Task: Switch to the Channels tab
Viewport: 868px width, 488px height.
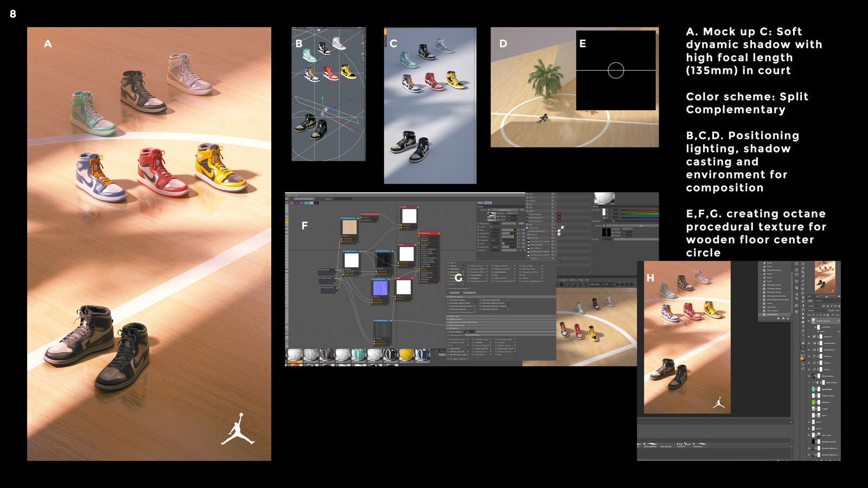Action: click(x=819, y=301)
